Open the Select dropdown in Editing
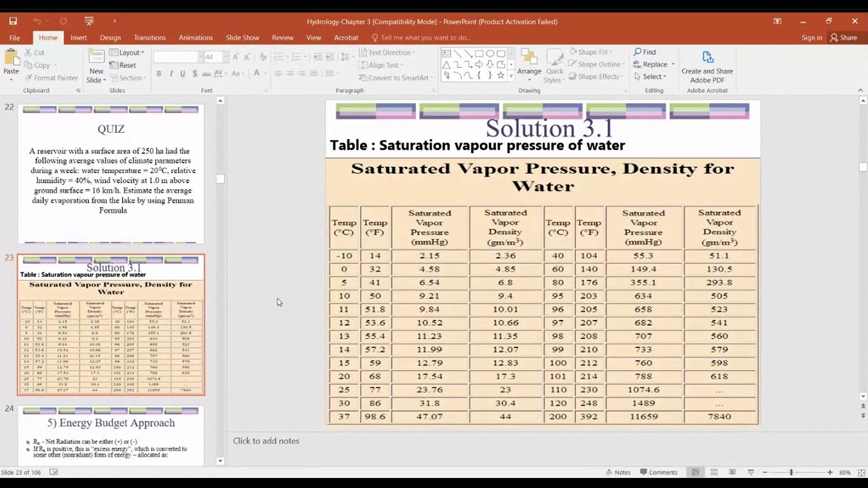The width and height of the screenshot is (868, 488). tap(650, 77)
